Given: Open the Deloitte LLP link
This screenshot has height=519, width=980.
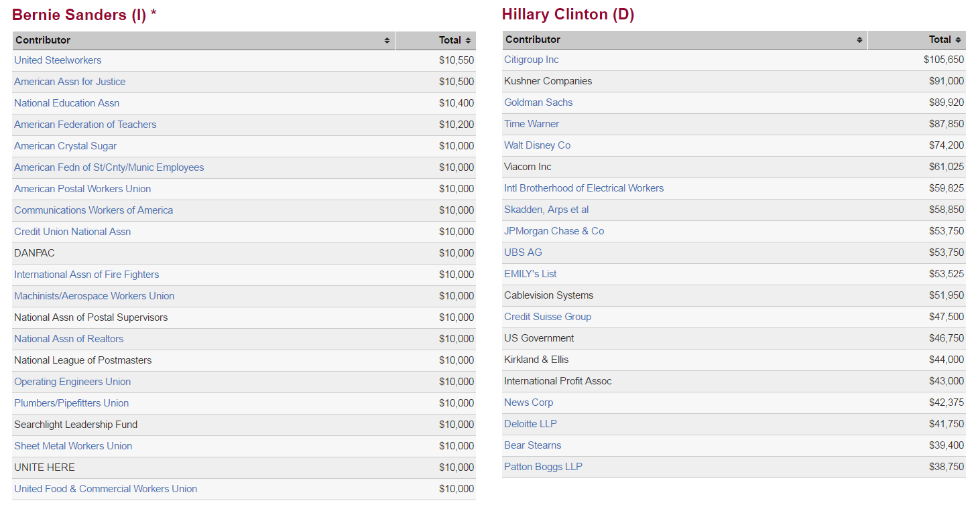Looking at the screenshot, I should click(531, 424).
